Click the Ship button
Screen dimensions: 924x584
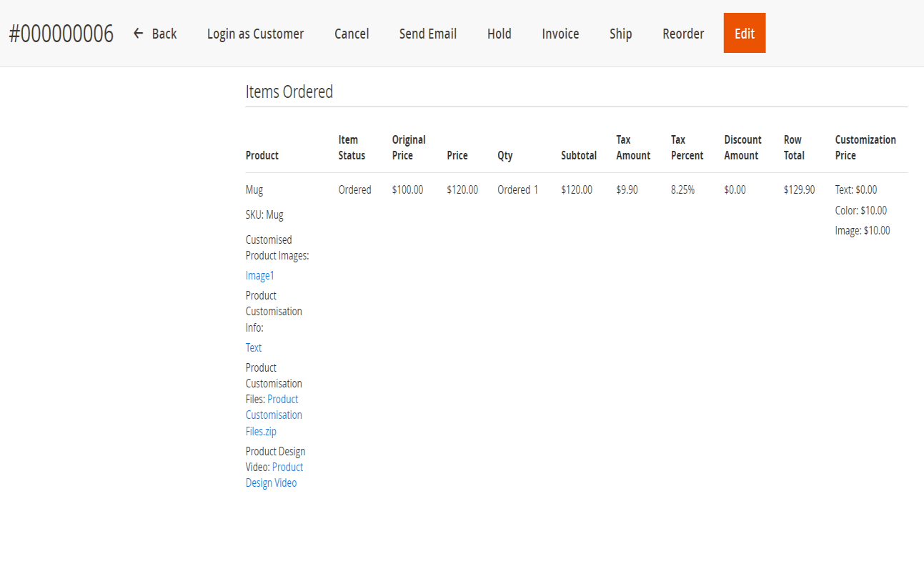tap(620, 34)
